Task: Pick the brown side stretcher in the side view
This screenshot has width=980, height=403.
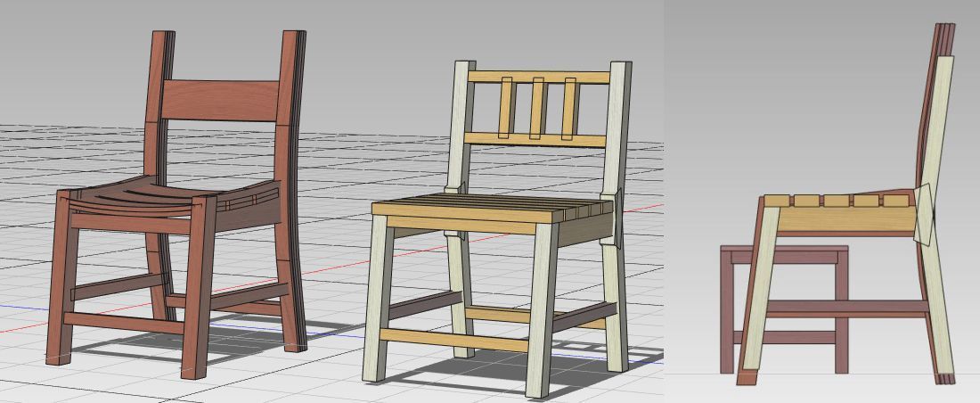Action: click(846, 308)
